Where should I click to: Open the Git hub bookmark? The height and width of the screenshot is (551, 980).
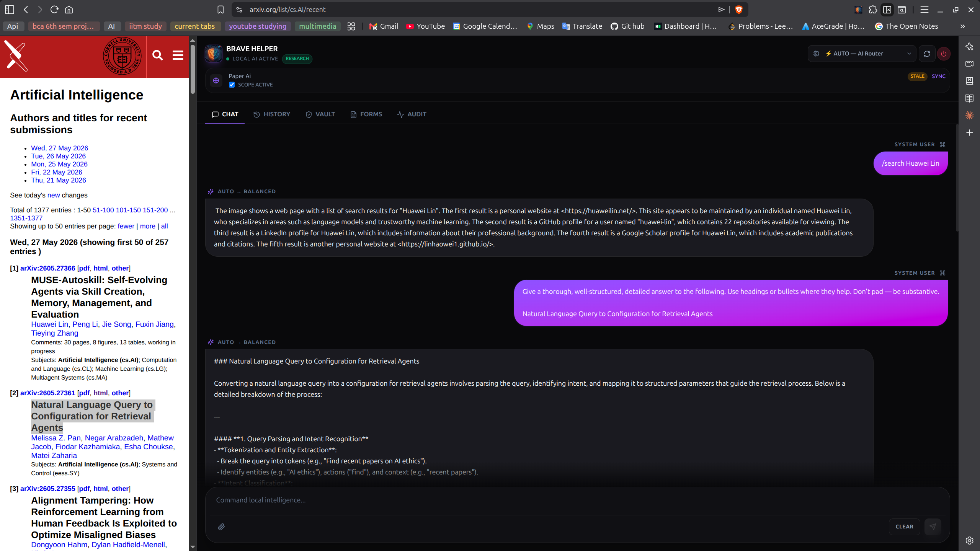(627, 26)
